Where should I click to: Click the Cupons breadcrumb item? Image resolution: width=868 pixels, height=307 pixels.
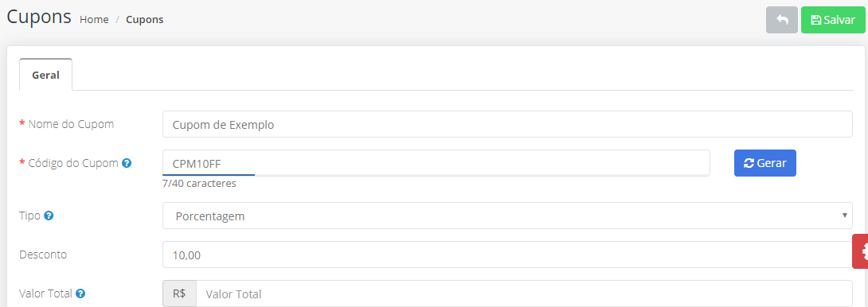[144, 19]
